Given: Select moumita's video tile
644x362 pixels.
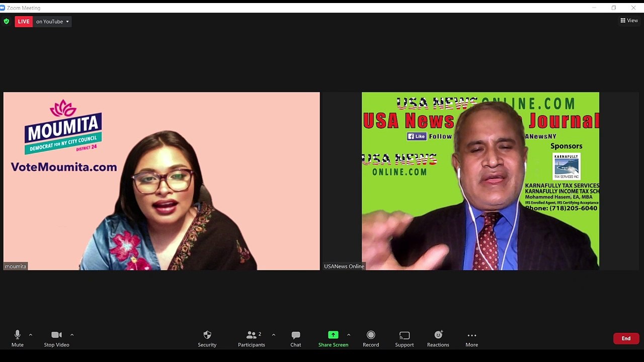Looking at the screenshot, I should pos(162,181).
